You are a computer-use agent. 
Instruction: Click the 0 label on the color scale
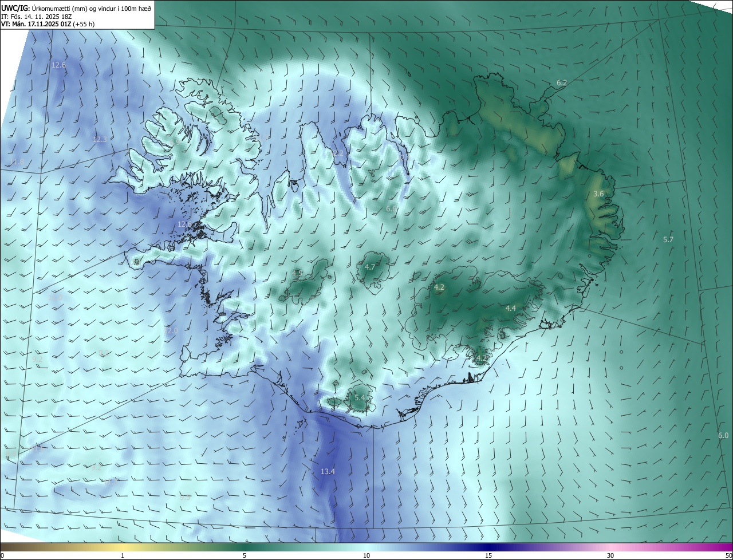(2, 555)
